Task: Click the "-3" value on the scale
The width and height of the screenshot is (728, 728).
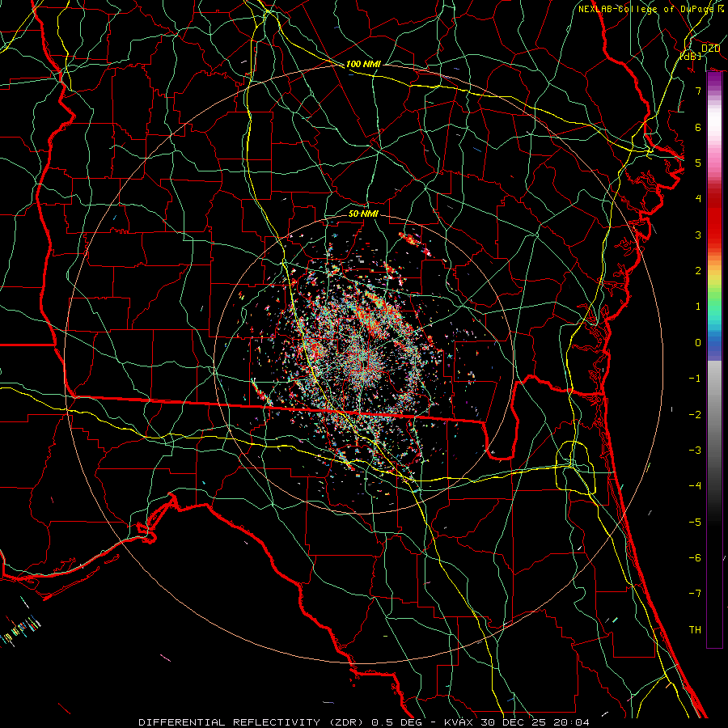Action: click(x=695, y=451)
